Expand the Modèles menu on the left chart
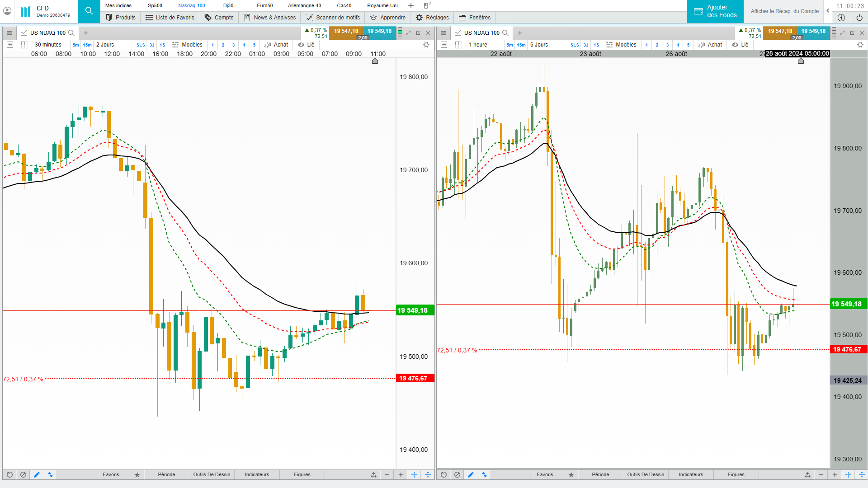868x488 pixels. click(x=187, y=45)
